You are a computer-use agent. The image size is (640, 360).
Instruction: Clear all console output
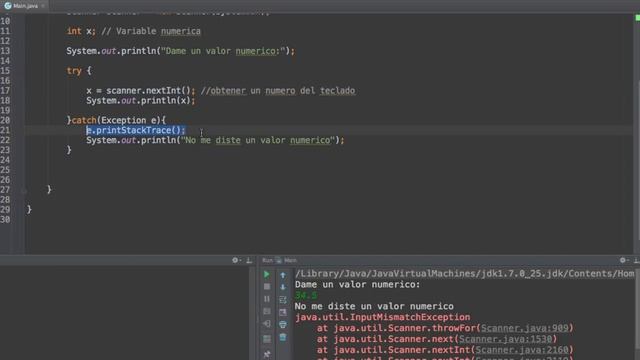pyautogui.click(x=283, y=337)
